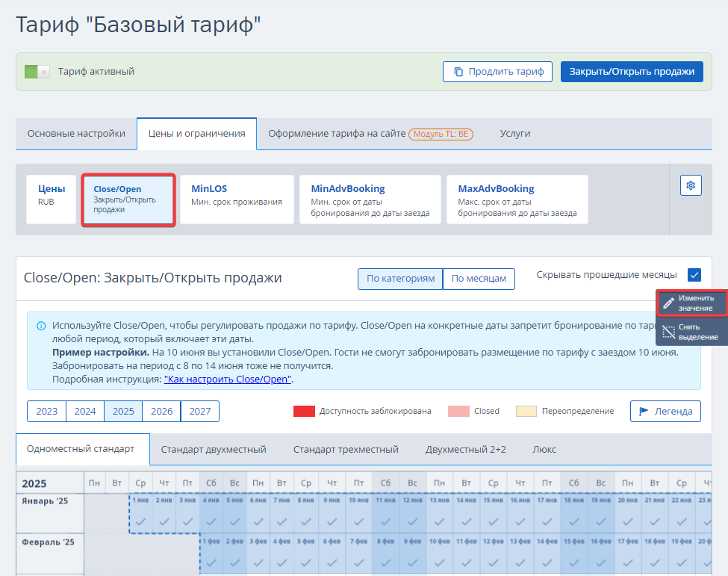
Task: Select the MinLOS restriction card
Action: [x=237, y=199]
